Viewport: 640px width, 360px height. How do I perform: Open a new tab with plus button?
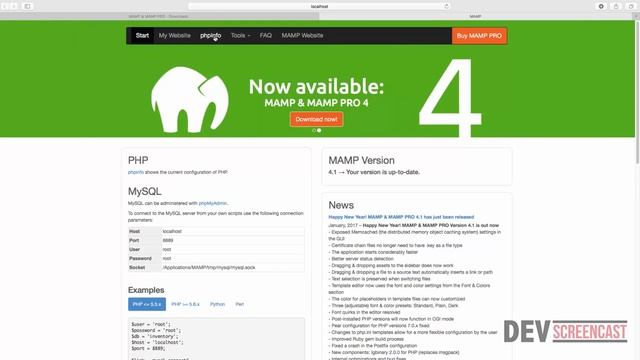[x=636, y=16]
